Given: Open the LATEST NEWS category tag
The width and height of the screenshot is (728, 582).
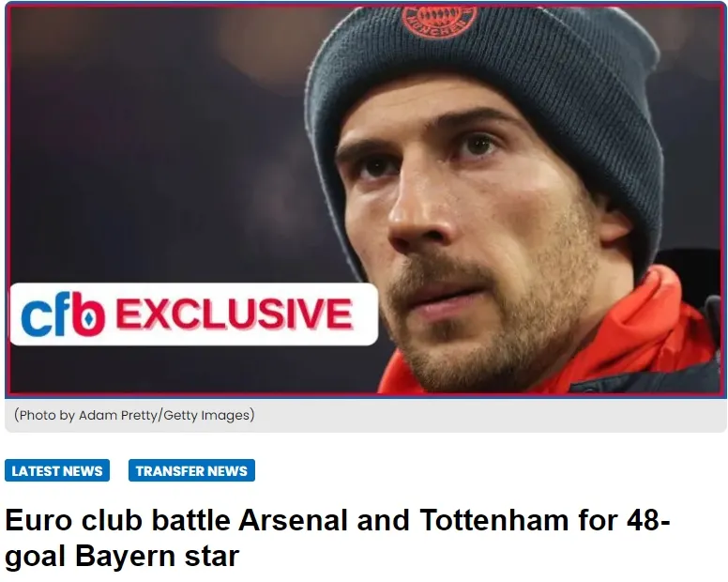Looking at the screenshot, I should pos(57,471).
